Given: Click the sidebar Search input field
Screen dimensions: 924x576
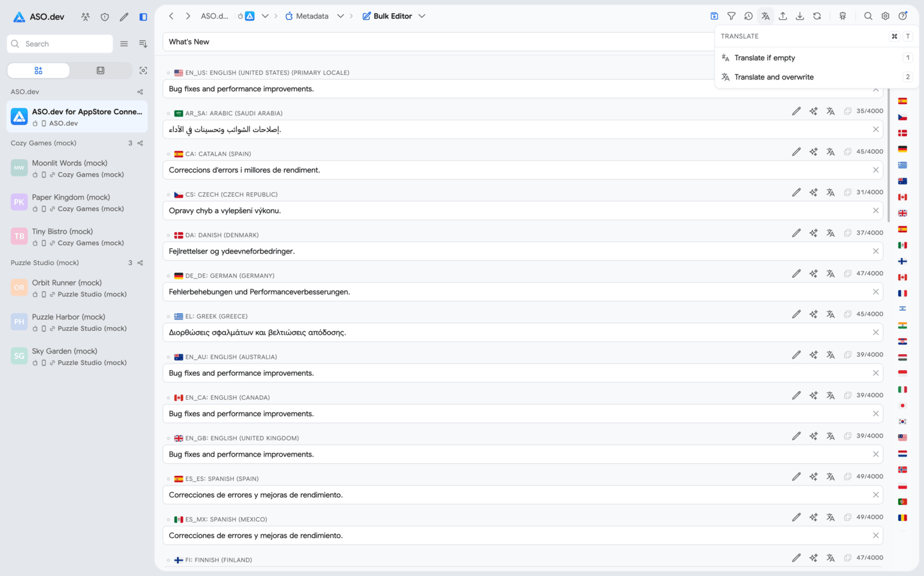Looking at the screenshot, I should pyautogui.click(x=60, y=44).
